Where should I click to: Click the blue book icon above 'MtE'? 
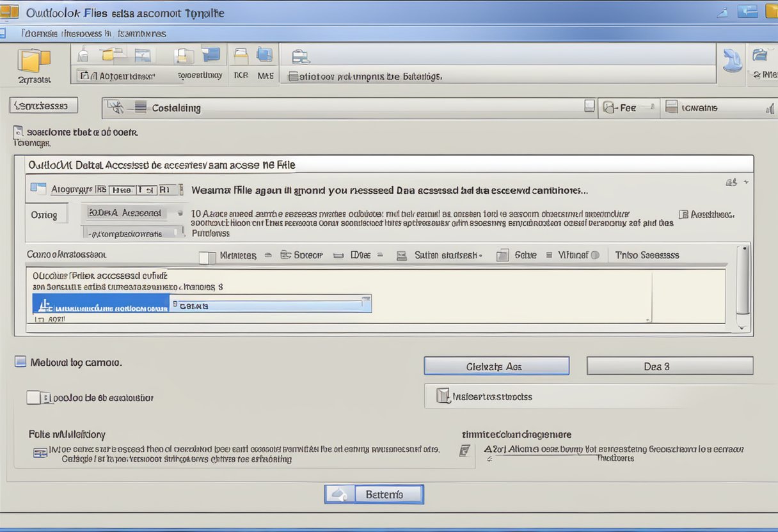(x=264, y=55)
